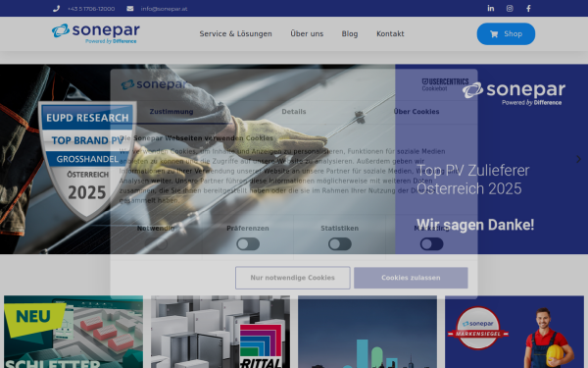This screenshot has width=588, height=368.
Task: Switch to the Details tab
Action: point(294,112)
